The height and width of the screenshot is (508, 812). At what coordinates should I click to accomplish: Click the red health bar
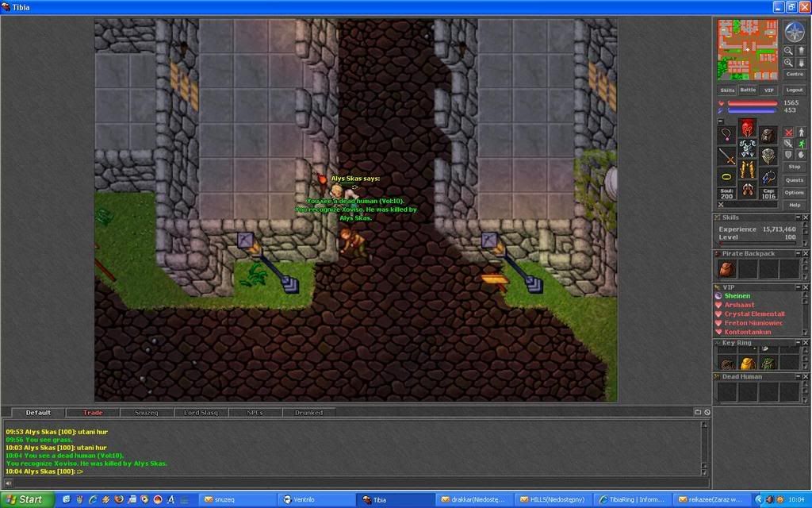coord(753,103)
